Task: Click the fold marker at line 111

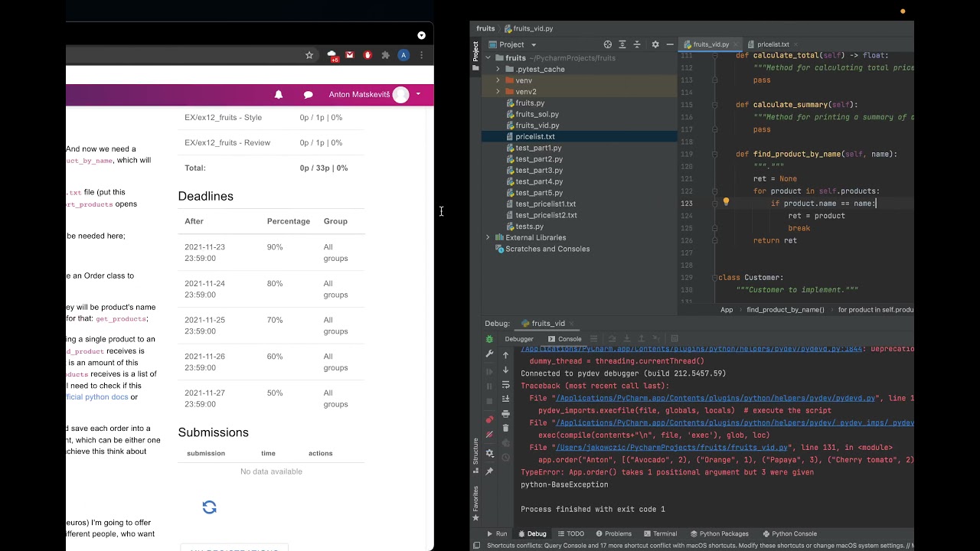Action: [x=717, y=55]
